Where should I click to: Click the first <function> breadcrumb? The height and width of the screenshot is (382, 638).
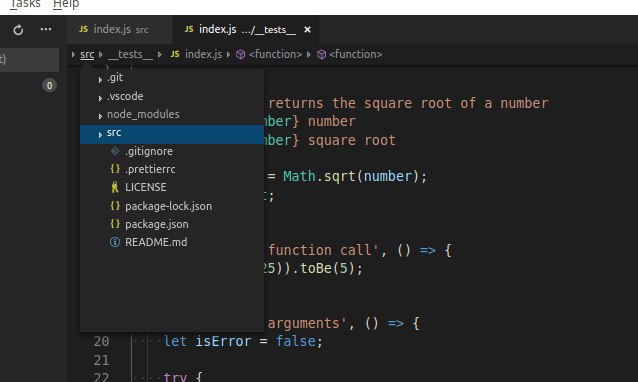(275, 54)
